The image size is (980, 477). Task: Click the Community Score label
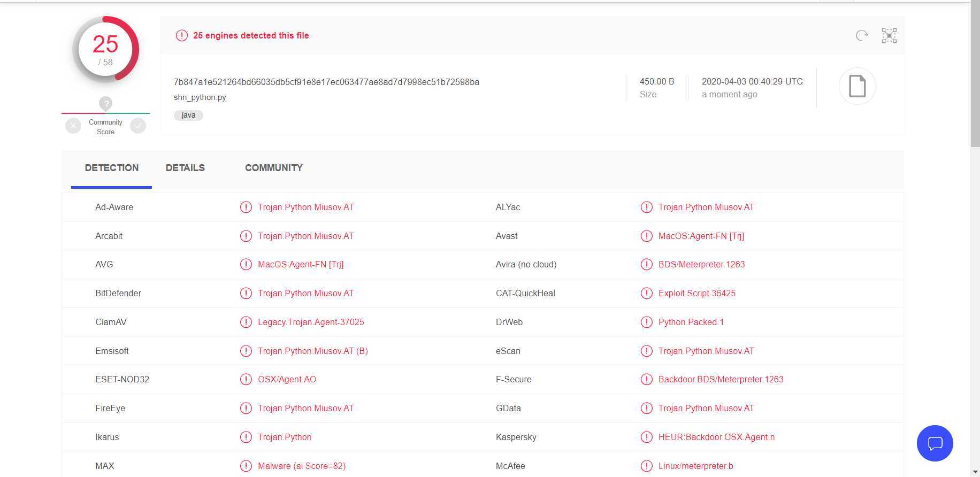[105, 127]
